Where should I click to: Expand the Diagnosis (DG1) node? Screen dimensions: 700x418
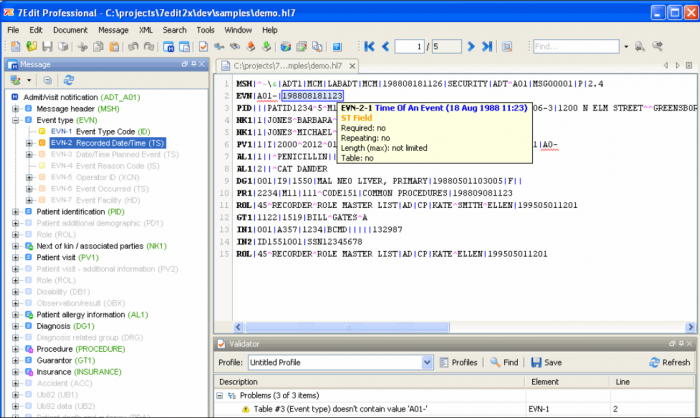(x=16, y=326)
